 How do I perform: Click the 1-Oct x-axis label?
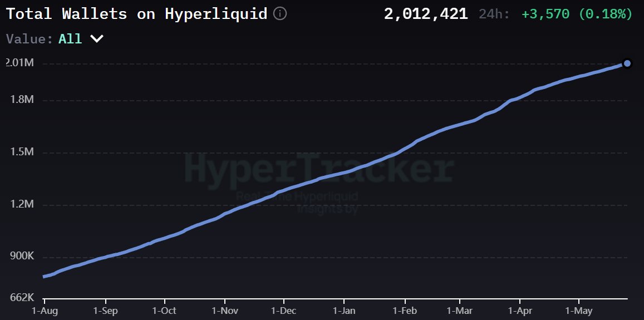164,311
